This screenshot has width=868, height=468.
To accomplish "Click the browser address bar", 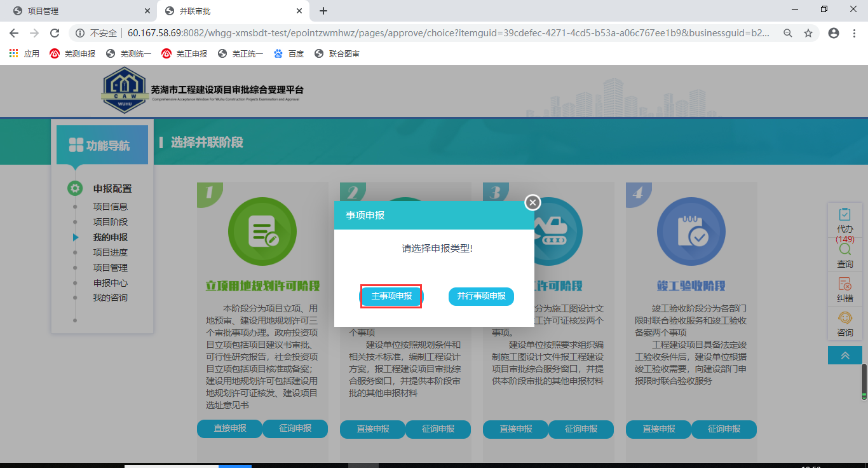I will tap(445, 33).
